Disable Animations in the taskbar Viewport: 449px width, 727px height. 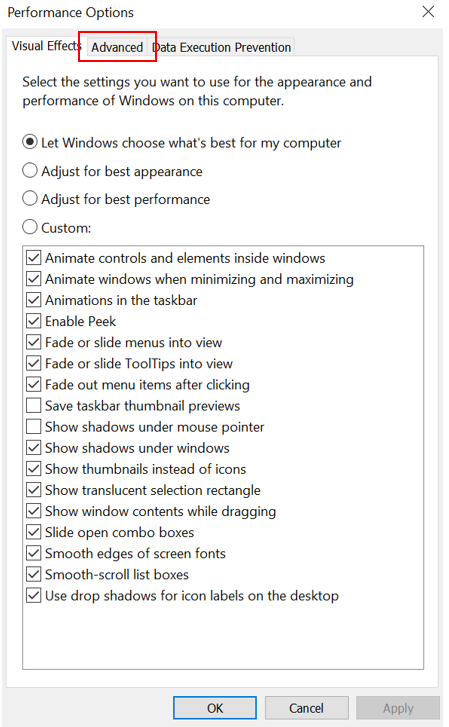pos(34,300)
